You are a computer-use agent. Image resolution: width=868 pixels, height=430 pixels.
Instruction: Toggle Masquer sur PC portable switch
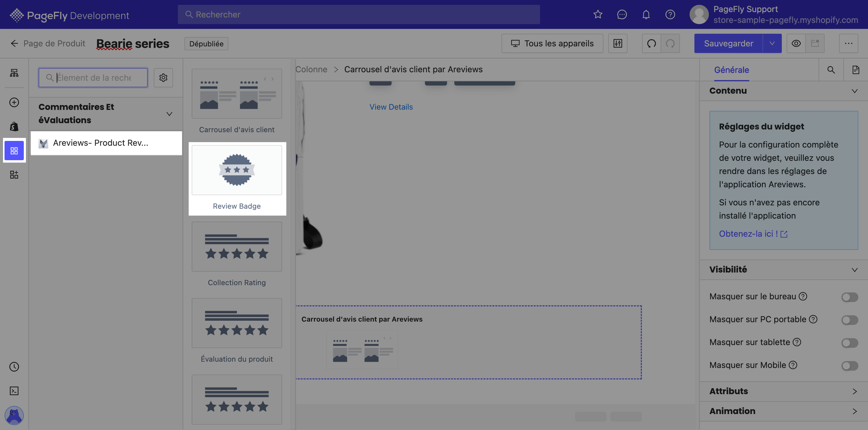pyautogui.click(x=850, y=320)
